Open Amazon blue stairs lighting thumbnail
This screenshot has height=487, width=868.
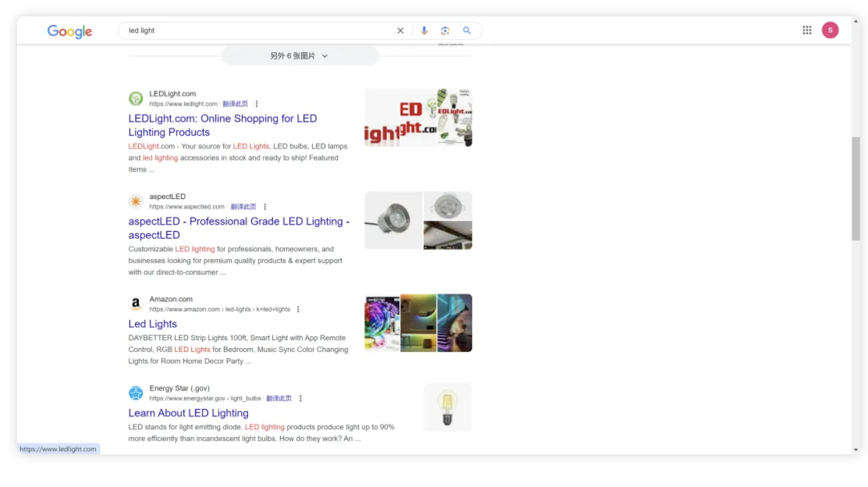point(455,323)
